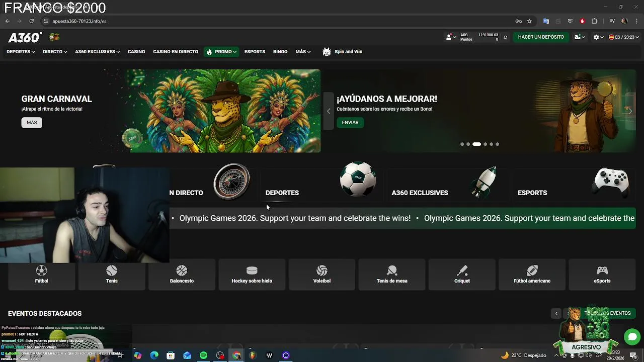The height and width of the screenshot is (362, 644).
Task: Refresh the account balance
Action: [505, 37]
